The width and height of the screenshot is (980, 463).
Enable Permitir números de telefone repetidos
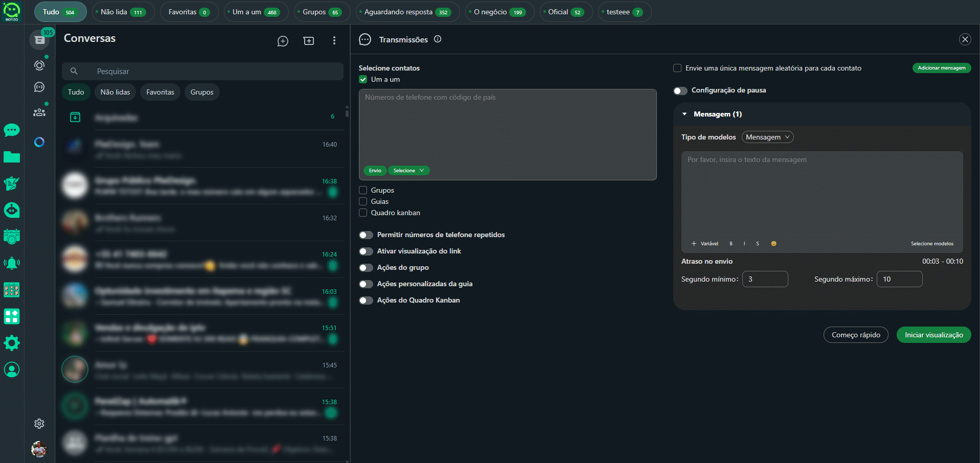366,235
